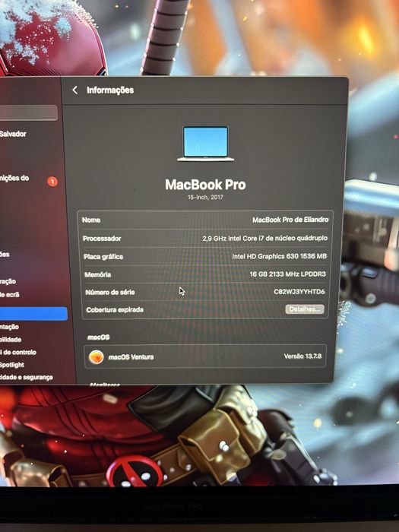Click the Versão 13.7.8 text
Viewport: 399px width, 532px height.
click(302, 356)
